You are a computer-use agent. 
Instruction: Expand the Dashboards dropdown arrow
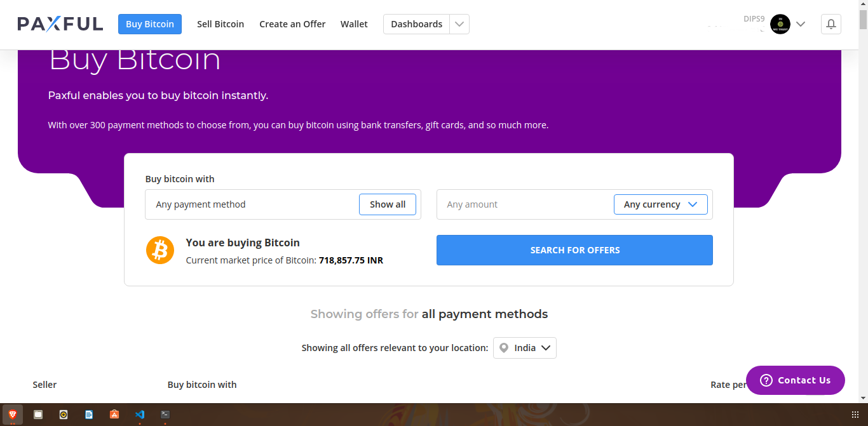click(x=459, y=24)
